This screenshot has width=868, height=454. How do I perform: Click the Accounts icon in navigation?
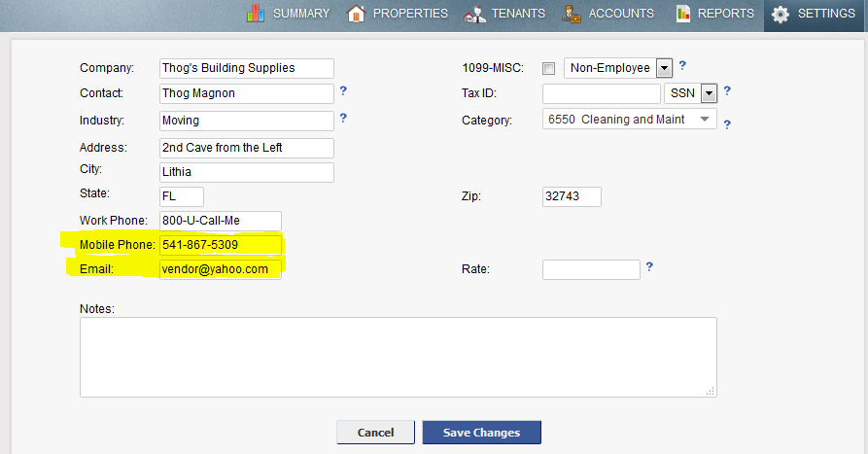pyautogui.click(x=573, y=14)
